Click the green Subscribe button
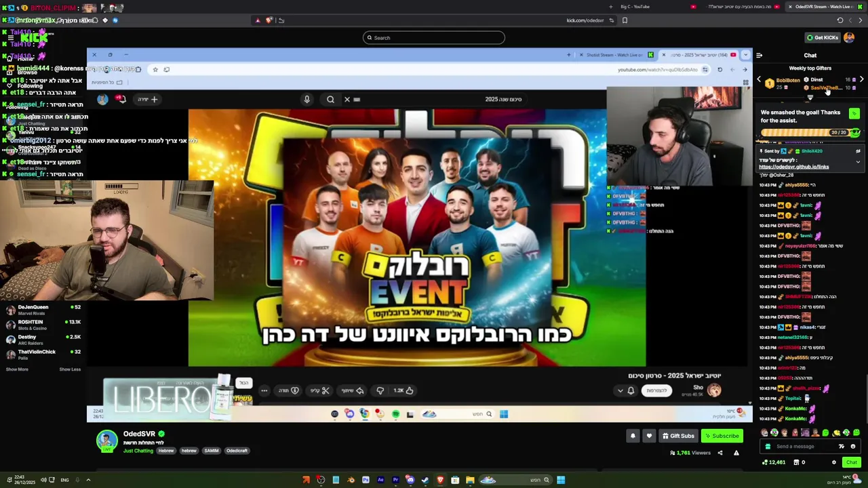The image size is (868, 488). point(722,436)
